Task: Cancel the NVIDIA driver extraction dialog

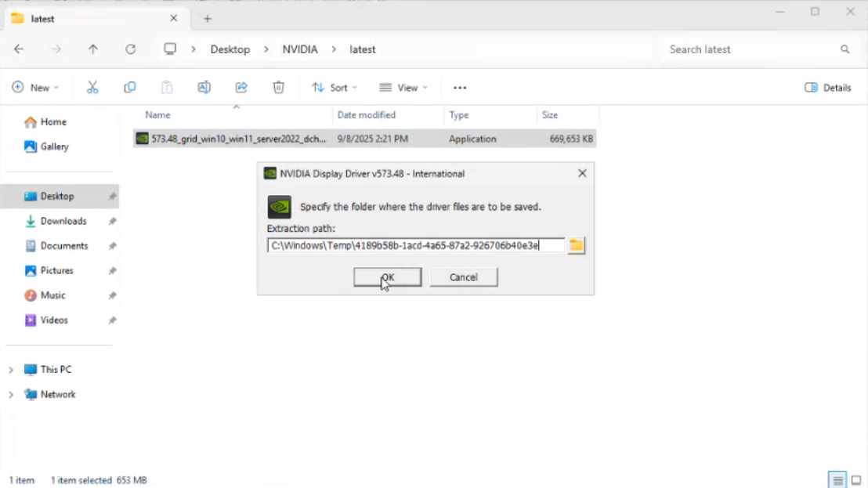Action: 463,277
